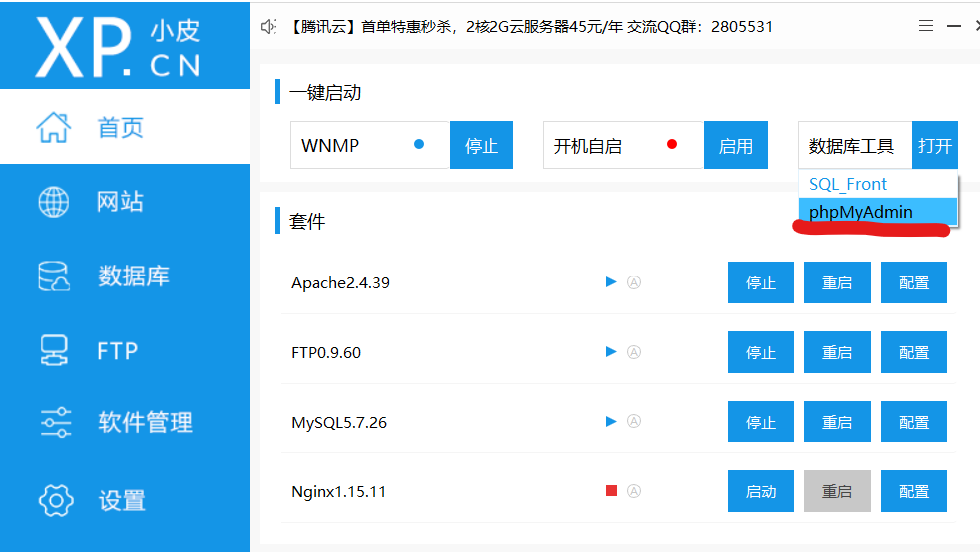
Task: Click the 套件 section heading
Action: [x=307, y=221]
